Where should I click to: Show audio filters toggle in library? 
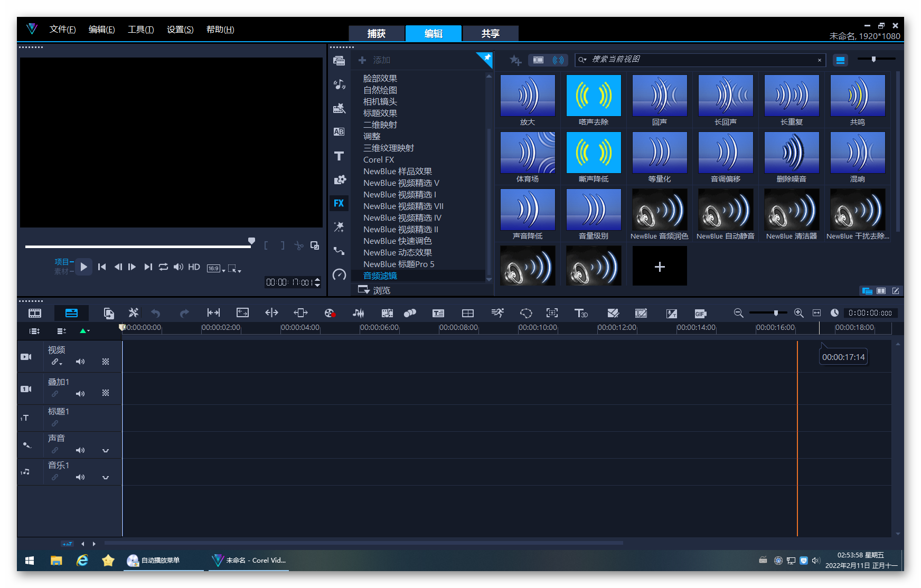pyautogui.click(x=558, y=60)
